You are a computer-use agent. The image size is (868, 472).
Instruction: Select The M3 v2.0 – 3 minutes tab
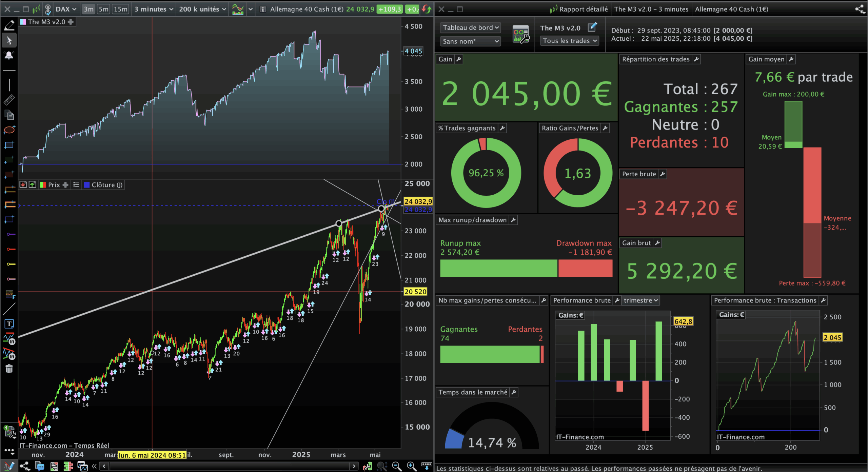[651, 9]
